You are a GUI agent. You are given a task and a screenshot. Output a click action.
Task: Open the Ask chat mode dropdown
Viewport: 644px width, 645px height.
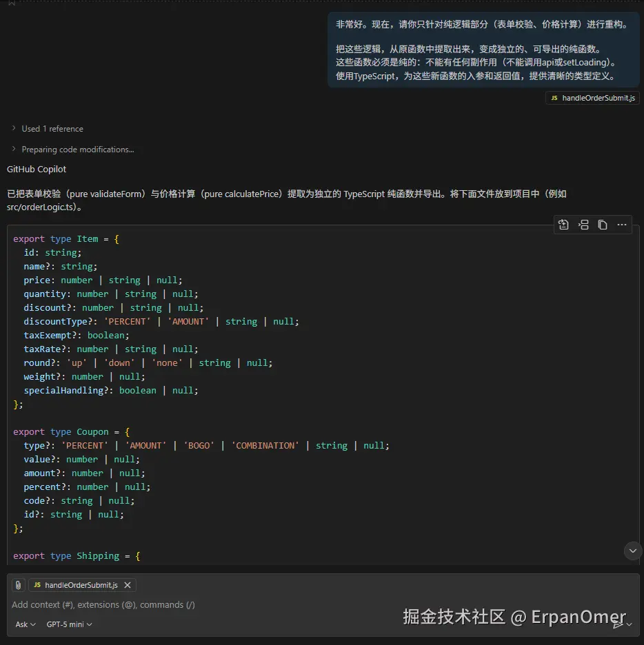25,624
